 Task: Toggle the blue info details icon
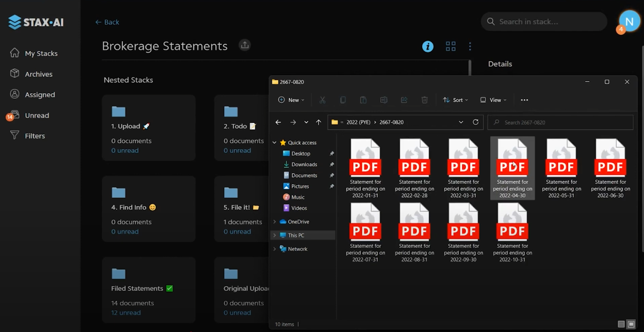(x=428, y=47)
